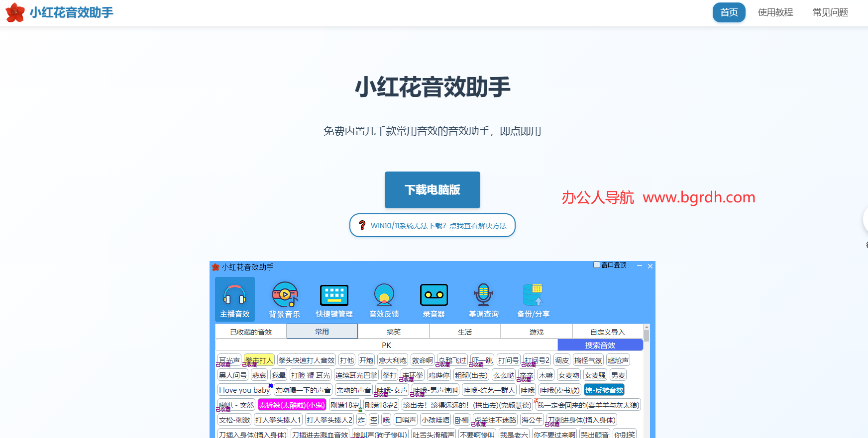The width and height of the screenshot is (868, 438).
Task: Switch to the 搞笑 tab
Action: tap(393, 332)
